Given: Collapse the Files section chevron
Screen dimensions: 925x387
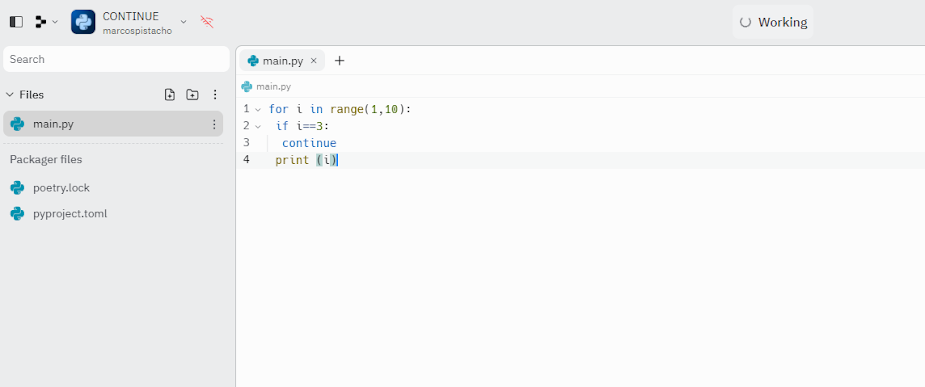Looking at the screenshot, I should pyautogui.click(x=9, y=94).
